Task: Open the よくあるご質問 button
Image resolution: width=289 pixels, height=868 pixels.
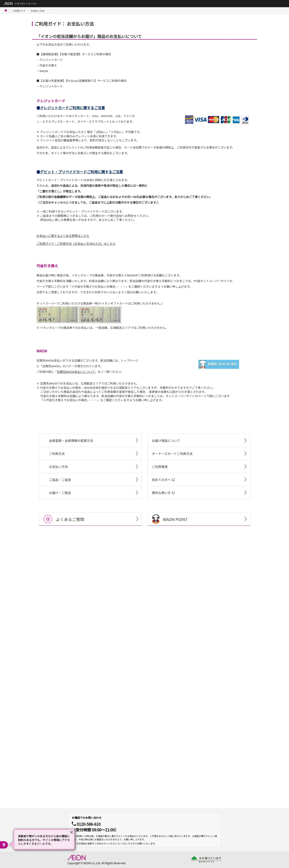Action: click(90, 519)
